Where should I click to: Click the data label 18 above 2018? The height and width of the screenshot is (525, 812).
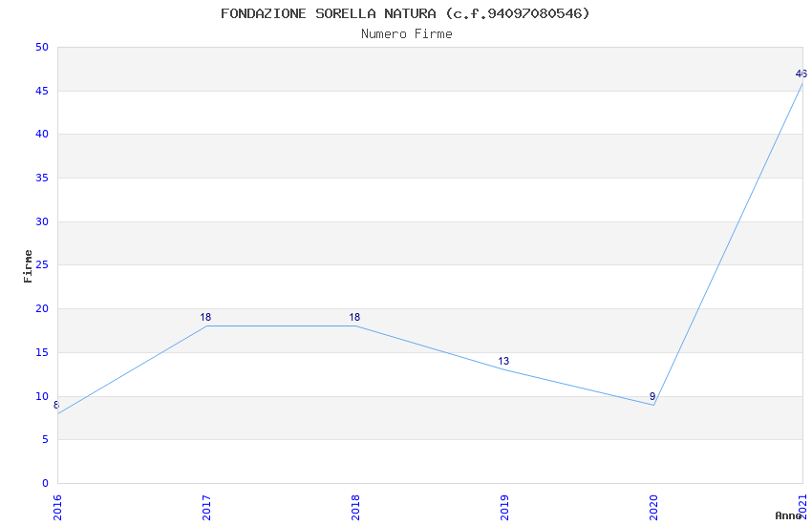point(354,317)
